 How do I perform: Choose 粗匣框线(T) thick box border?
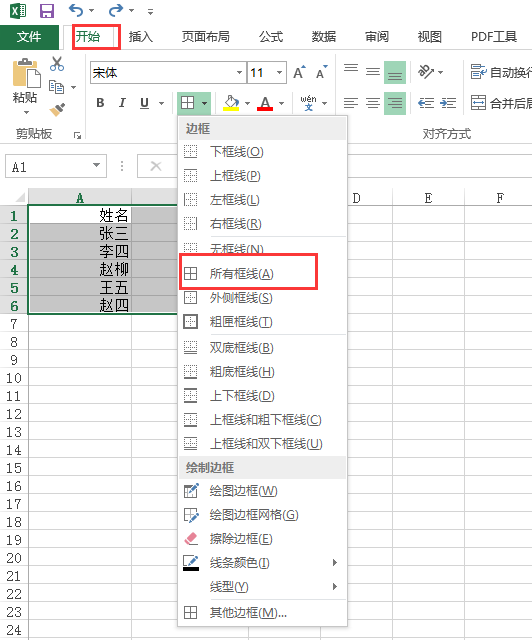coord(263,322)
